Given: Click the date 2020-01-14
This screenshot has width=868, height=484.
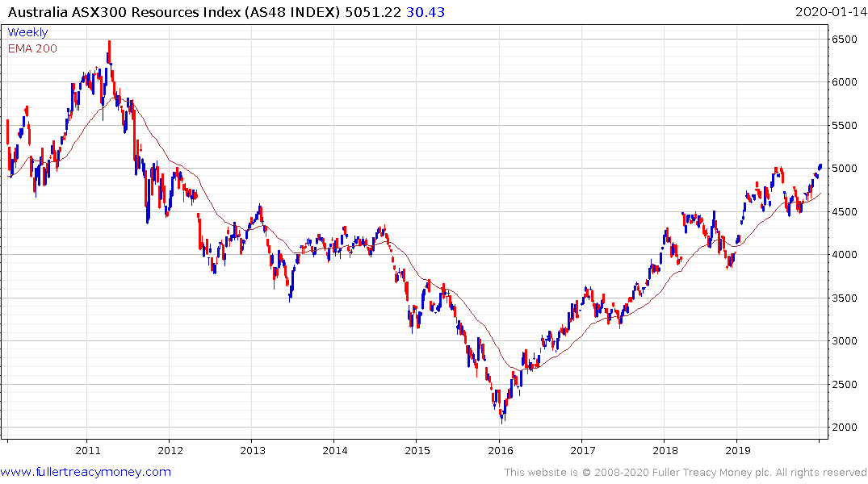Looking at the screenshot, I should [x=830, y=12].
